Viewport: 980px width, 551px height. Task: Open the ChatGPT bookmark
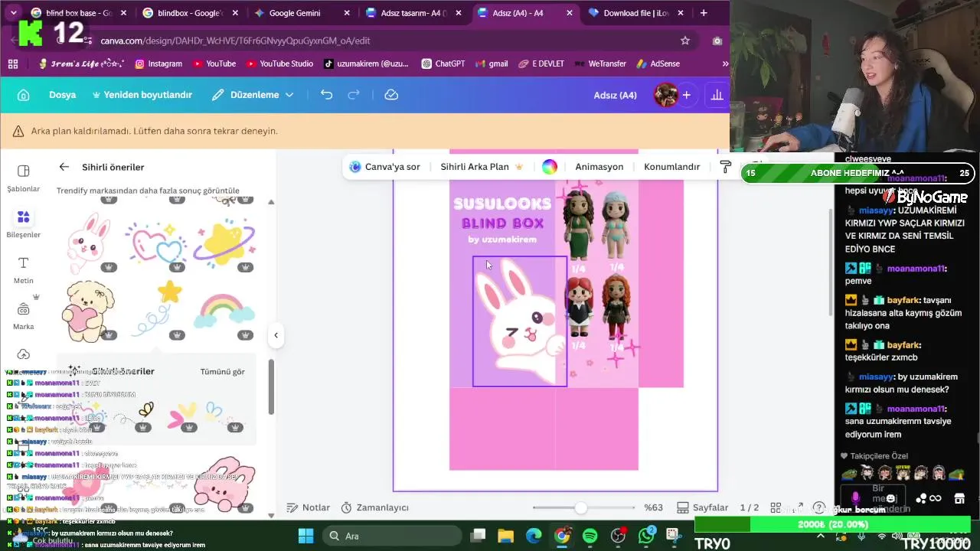pos(443,64)
